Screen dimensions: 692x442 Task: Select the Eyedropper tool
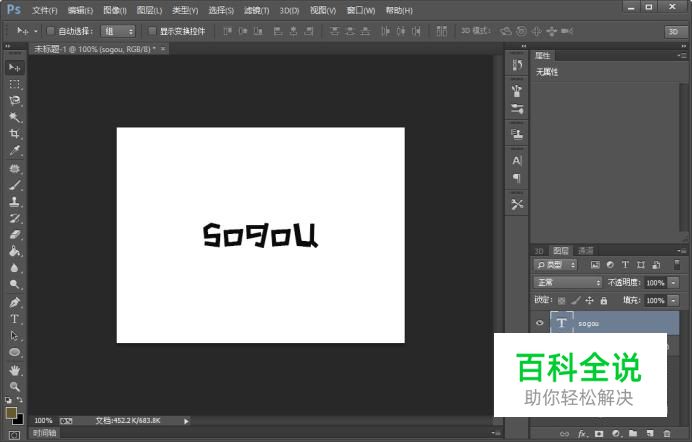tap(15, 150)
